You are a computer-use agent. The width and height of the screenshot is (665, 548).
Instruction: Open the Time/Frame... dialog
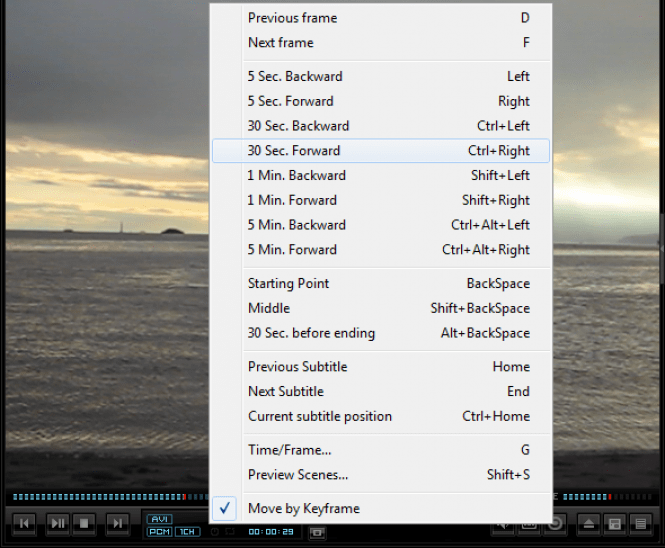point(381,450)
